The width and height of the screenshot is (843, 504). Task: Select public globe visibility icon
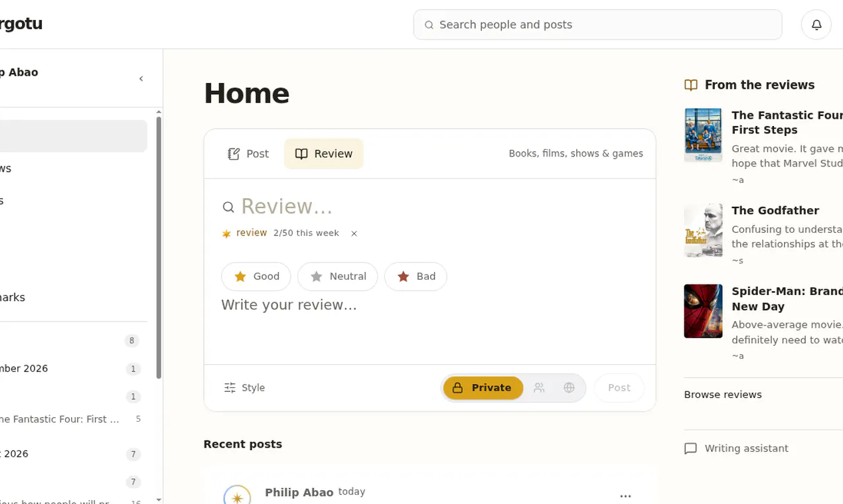click(569, 388)
